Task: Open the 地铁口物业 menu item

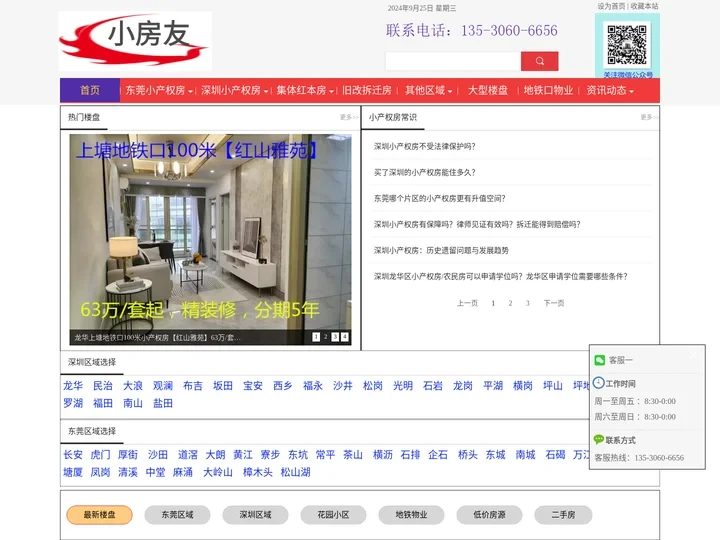Action: (x=548, y=90)
